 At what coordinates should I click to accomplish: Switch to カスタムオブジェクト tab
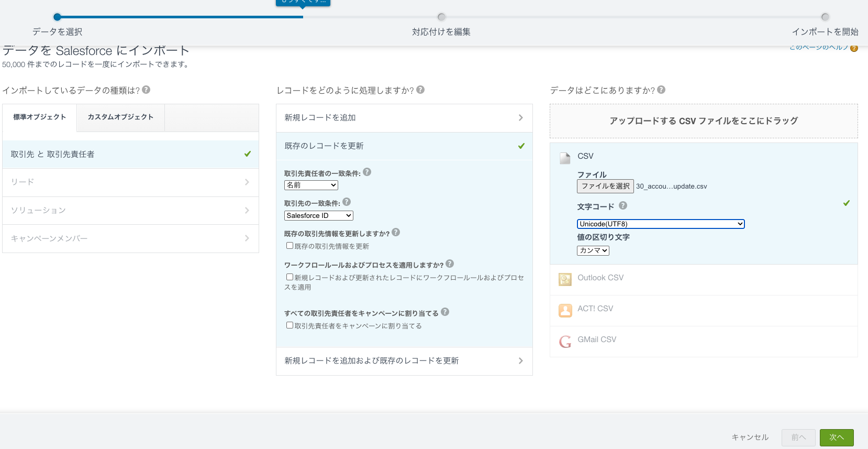(x=121, y=117)
